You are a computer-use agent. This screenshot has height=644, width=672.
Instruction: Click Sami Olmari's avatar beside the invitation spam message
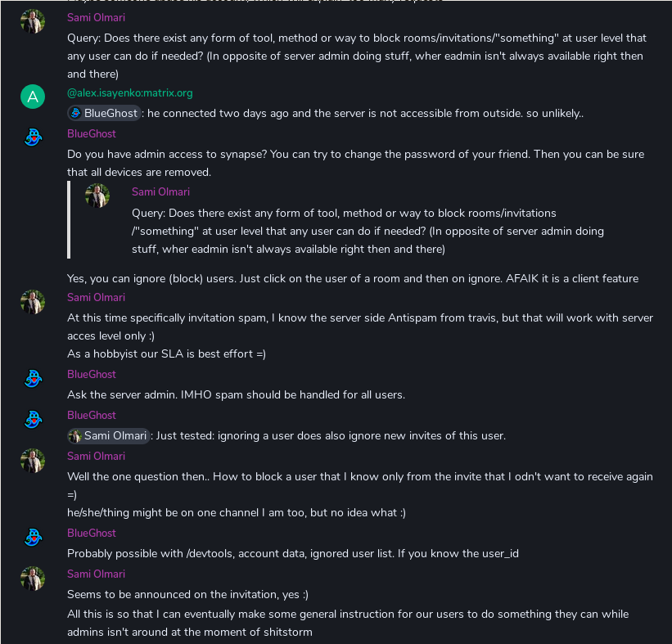point(32,302)
